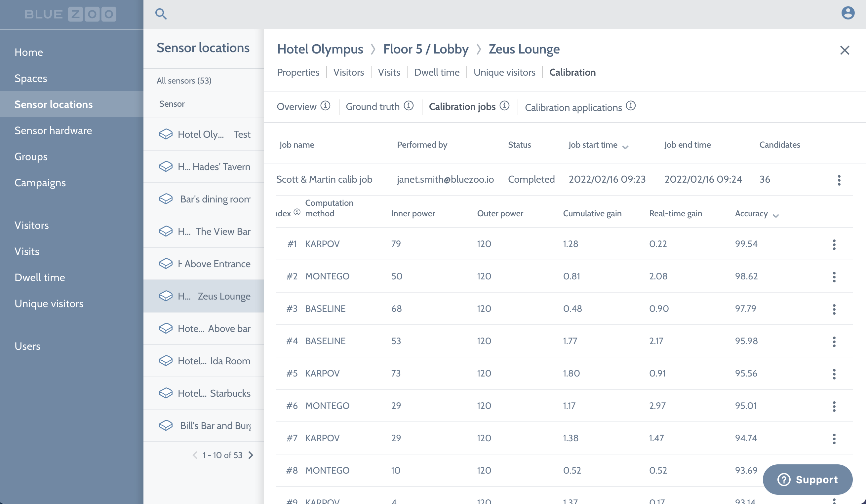This screenshot has width=866, height=504.
Task: Open three-dot menu for candidate #4 BASELINE
Action: pyautogui.click(x=834, y=342)
